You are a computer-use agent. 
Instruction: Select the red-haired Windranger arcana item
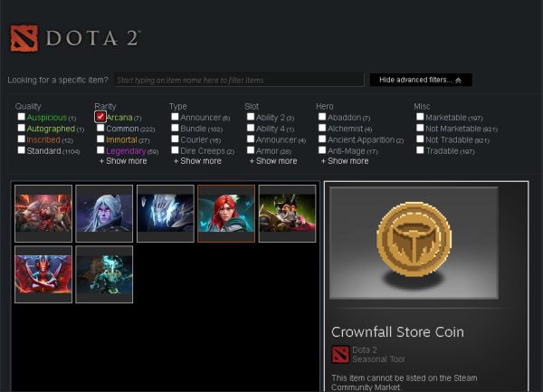click(226, 214)
